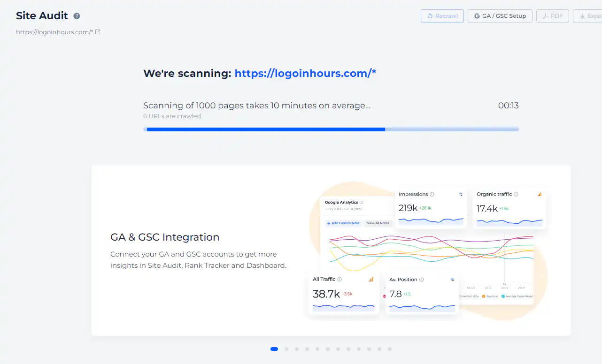Viewport: 602px width, 364px height.
Task: Open the external link icon beside logoinhours.com URL
Action: coord(98,32)
